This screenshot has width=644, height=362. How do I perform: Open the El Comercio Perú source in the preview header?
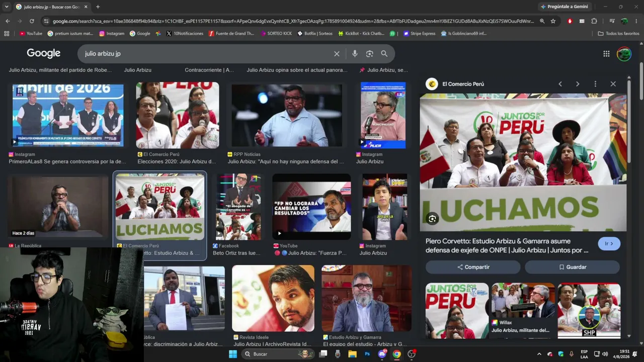pyautogui.click(x=455, y=84)
